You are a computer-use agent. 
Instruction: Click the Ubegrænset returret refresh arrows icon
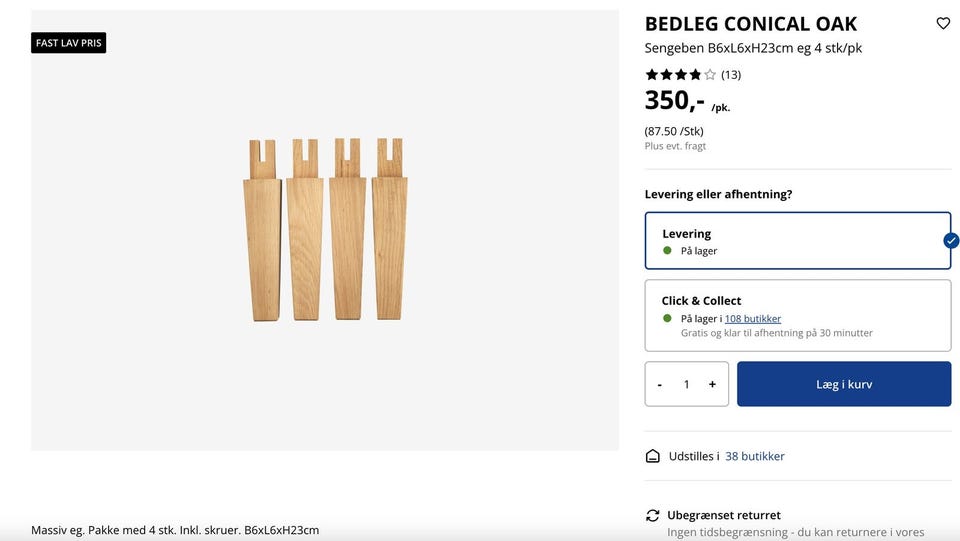653,515
